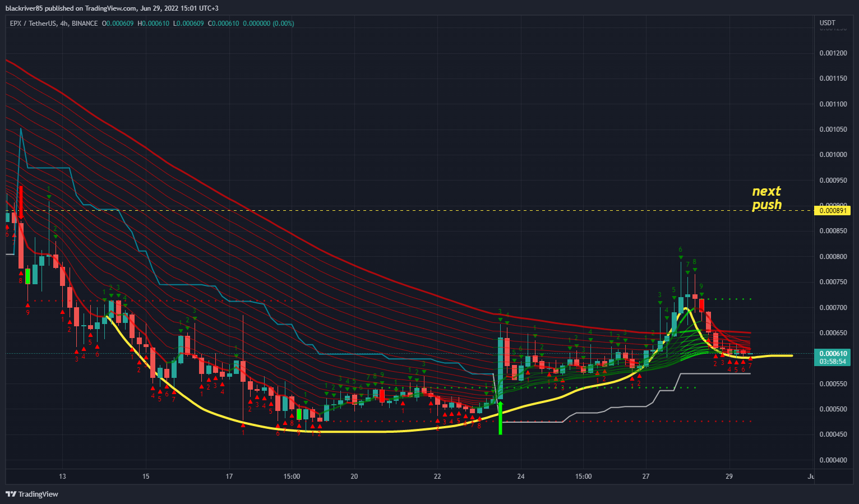Click the large green up arrow buy signal

tap(500, 418)
